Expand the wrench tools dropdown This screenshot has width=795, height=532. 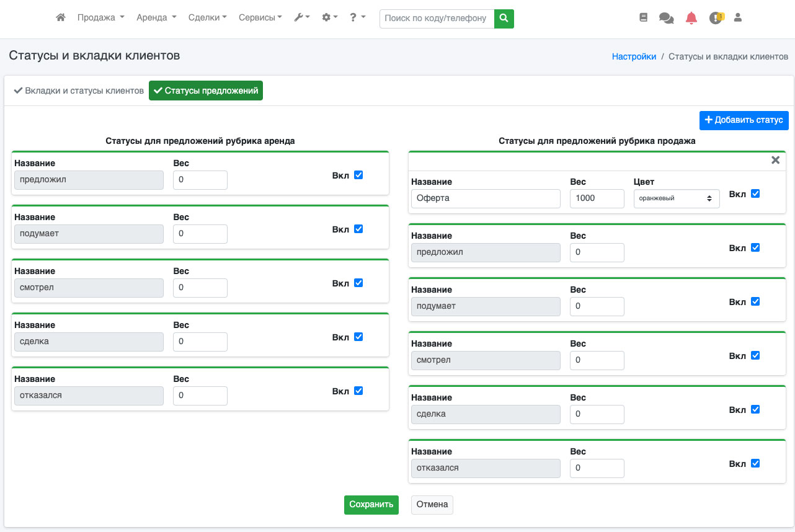301,18
